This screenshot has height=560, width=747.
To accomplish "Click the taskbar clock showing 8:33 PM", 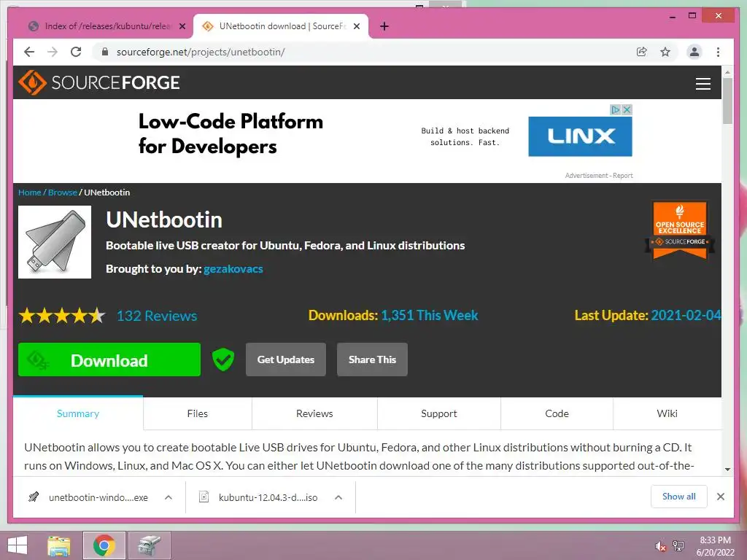I will [715, 545].
